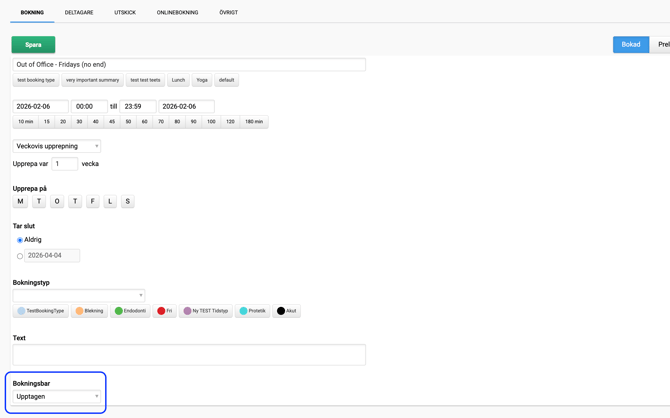This screenshot has width=670, height=418.
Task: Click into the Text input field
Action: tap(189, 354)
